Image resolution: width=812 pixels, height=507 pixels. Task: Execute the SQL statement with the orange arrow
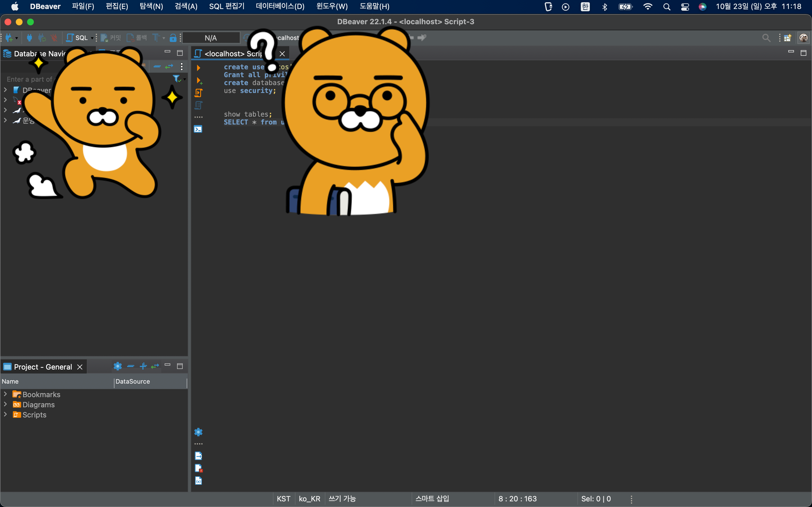(x=198, y=68)
